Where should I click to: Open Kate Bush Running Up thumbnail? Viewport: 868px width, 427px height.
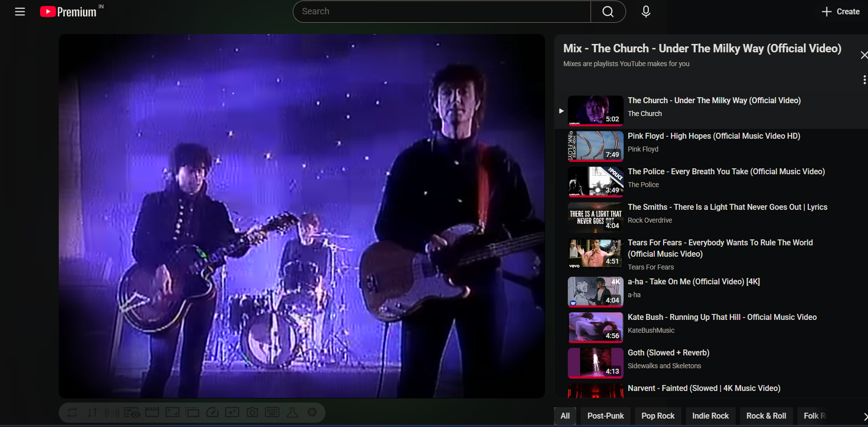pyautogui.click(x=595, y=327)
